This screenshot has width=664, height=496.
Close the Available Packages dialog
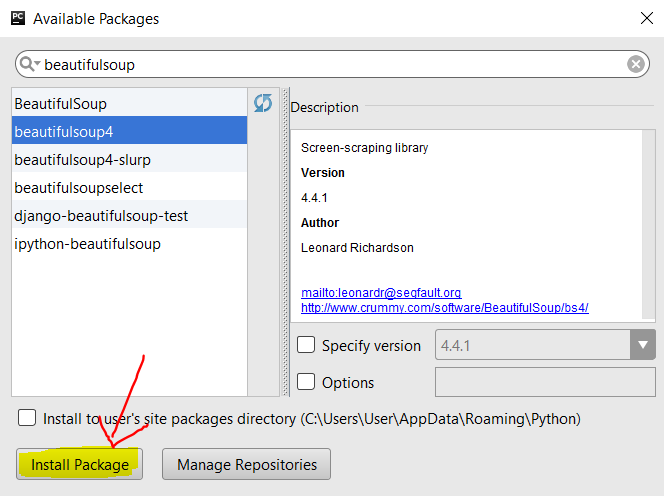647,18
